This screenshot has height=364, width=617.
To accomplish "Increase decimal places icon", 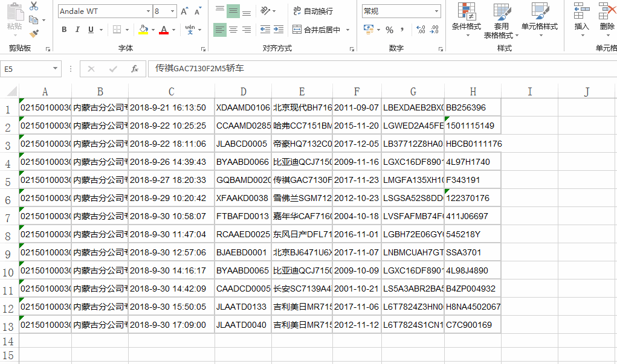I will (x=421, y=30).
